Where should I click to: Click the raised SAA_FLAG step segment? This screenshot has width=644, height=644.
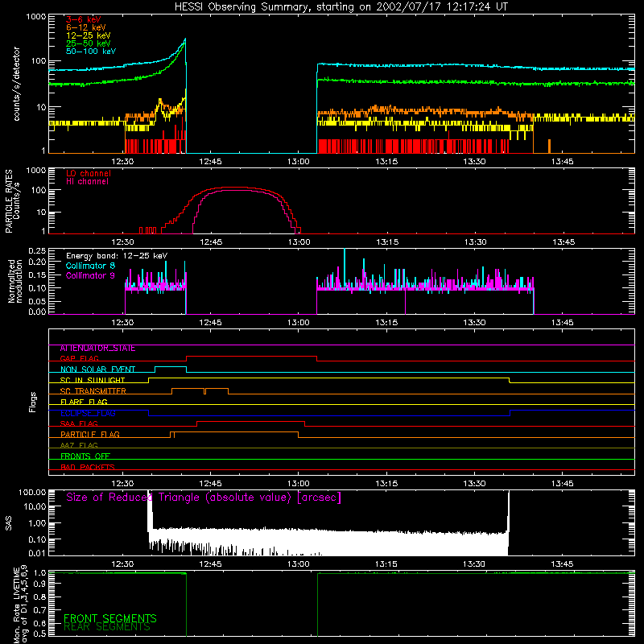coord(250,421)
